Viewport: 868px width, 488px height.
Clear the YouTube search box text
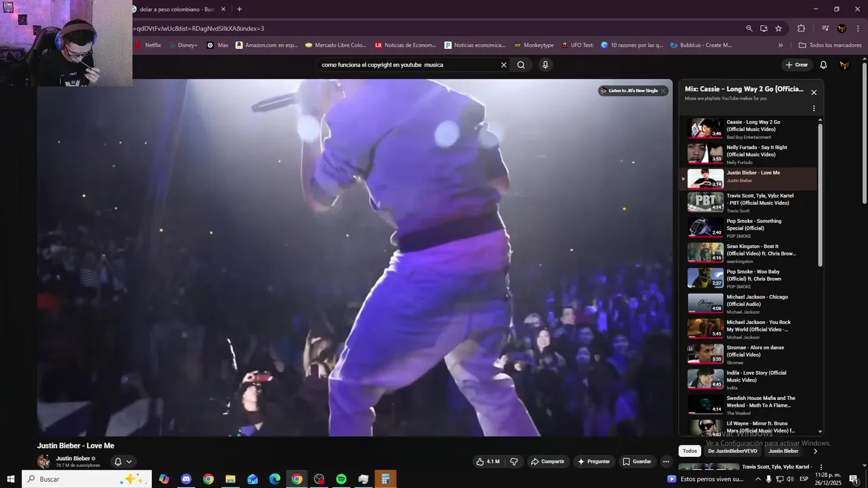pyautogui.click(x=504, y=65)
